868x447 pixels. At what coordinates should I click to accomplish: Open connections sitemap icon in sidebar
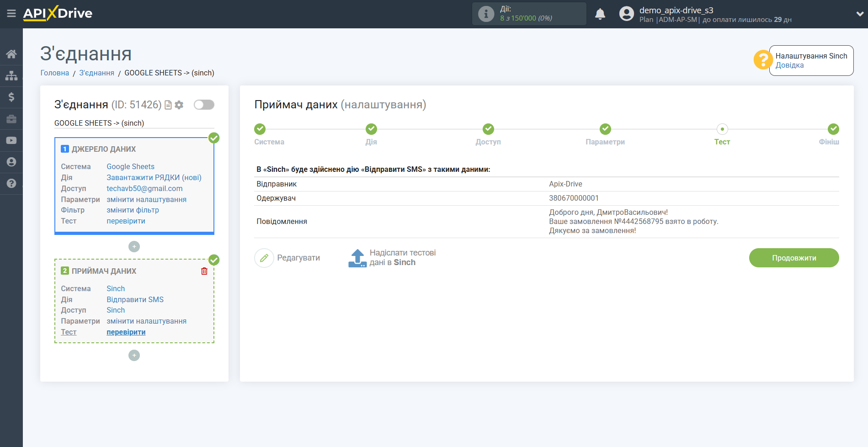pyautogui.click(x=11, y=75)
